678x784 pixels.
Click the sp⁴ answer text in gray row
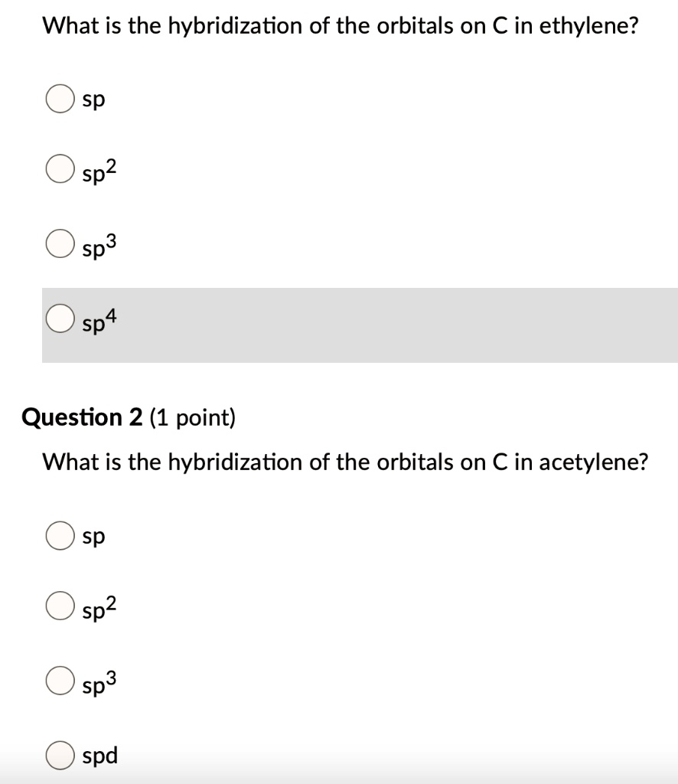pos(99,321)
